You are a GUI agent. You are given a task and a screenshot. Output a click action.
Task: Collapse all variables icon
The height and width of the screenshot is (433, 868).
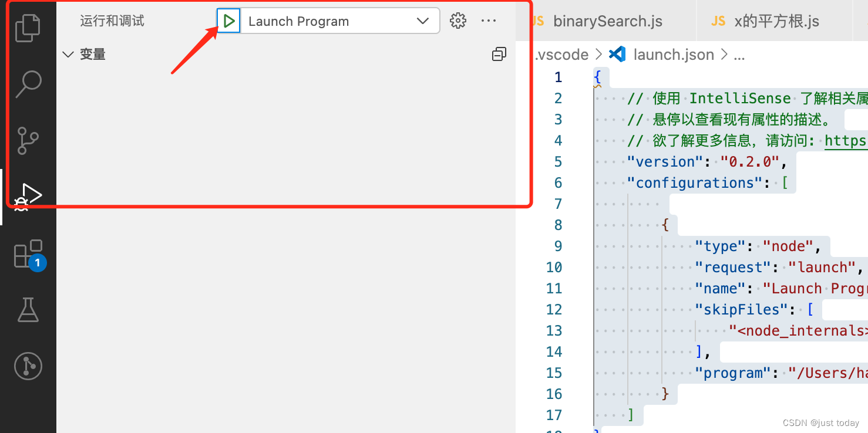499,55
